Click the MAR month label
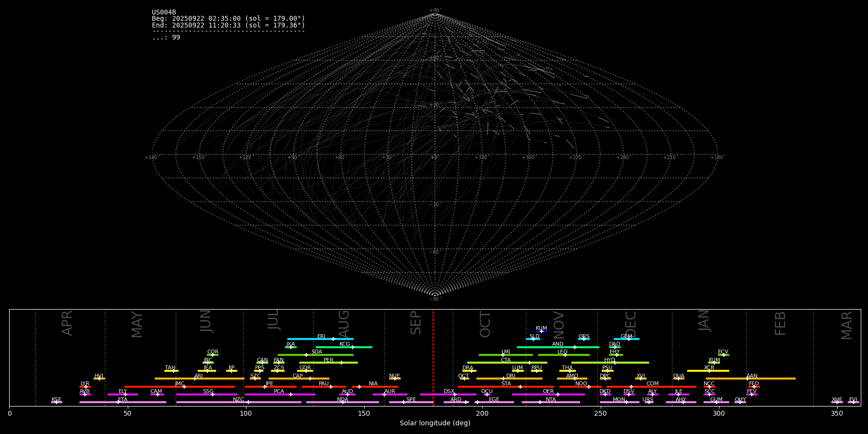Viewport: 868px width, 434px height. 847,325
